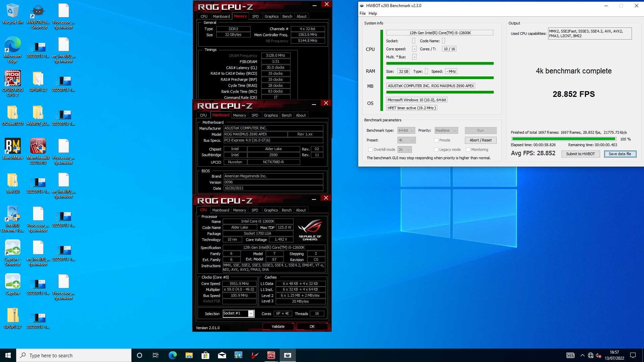644x362 pixels.
Task: Click the Used CPU capabilities text field
Action: pos(590,34)
